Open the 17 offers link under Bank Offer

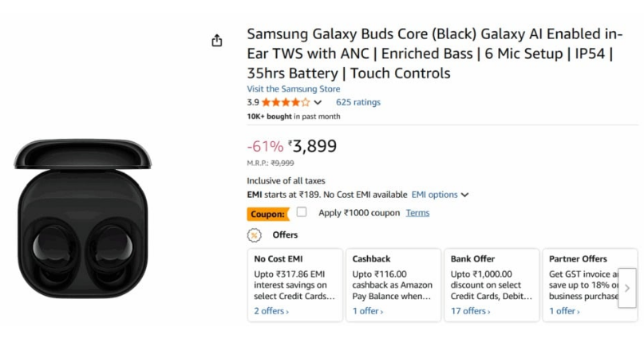pyautogui.click(x=468, y=311)
